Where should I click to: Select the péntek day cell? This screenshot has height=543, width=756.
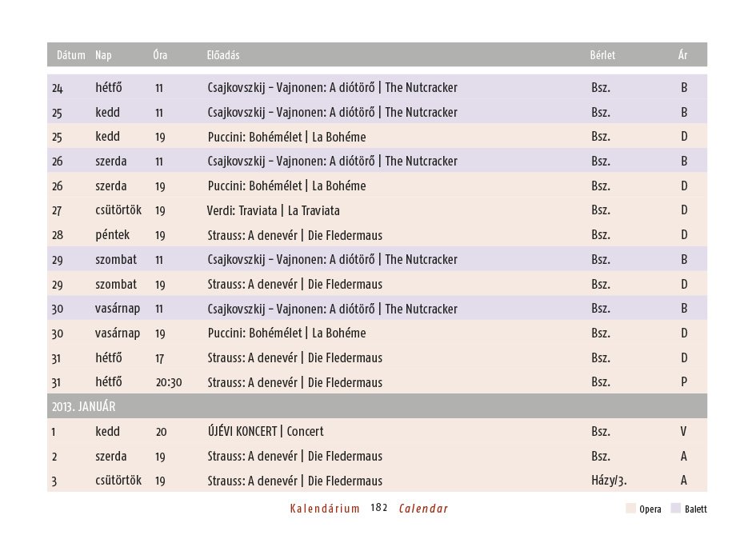pyautogui.click(x=112, y=235)
